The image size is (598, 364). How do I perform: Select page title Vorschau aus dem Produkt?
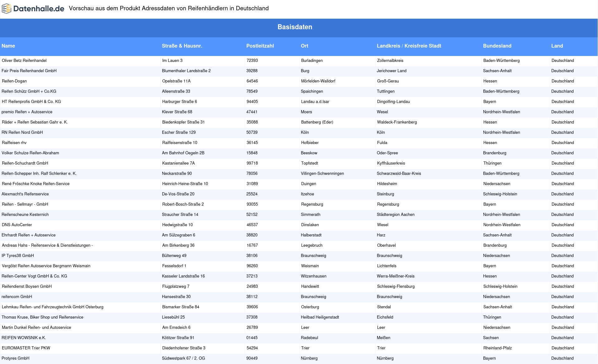pos(169,8)
